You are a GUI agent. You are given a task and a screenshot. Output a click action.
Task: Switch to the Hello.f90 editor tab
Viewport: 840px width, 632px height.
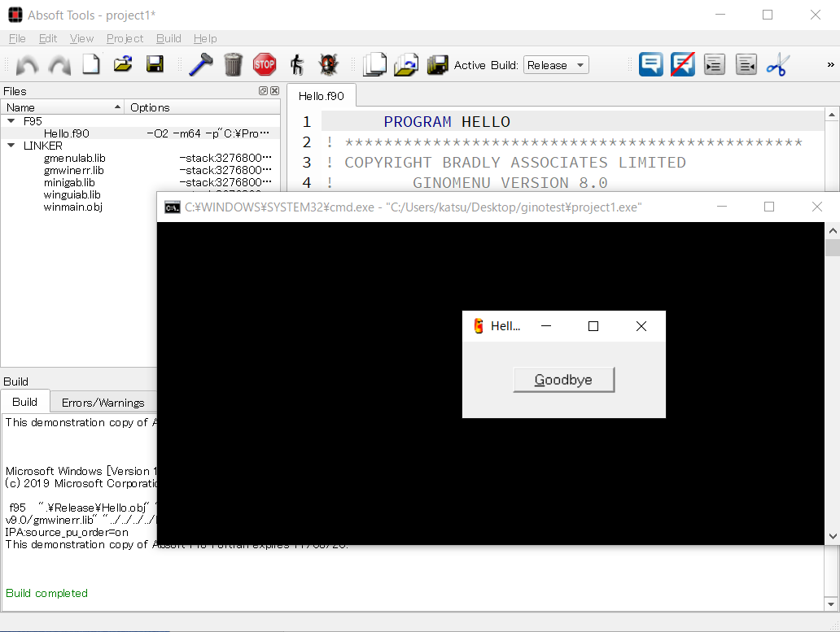322,96
